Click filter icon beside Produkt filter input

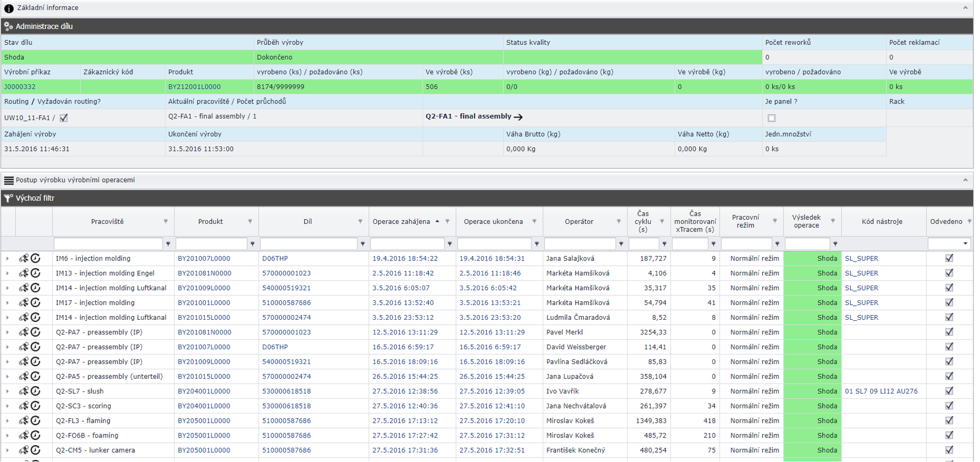tap(252, 244)
